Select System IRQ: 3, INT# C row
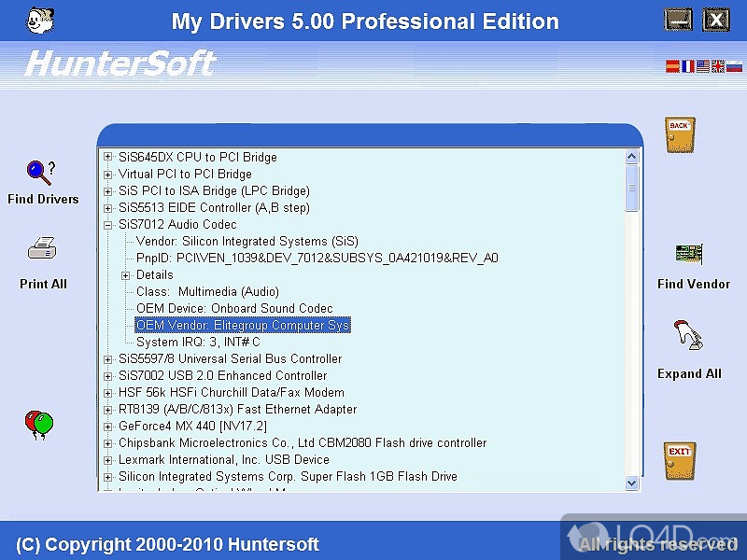 coord(198,342)
